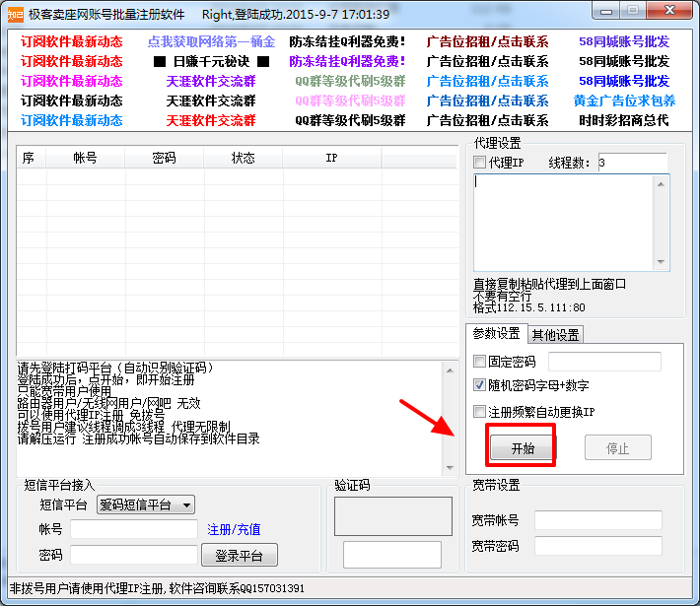Click the 状态 column header
Image resolution: width=700 pixels, height=606 pixels.
point(244,158)
